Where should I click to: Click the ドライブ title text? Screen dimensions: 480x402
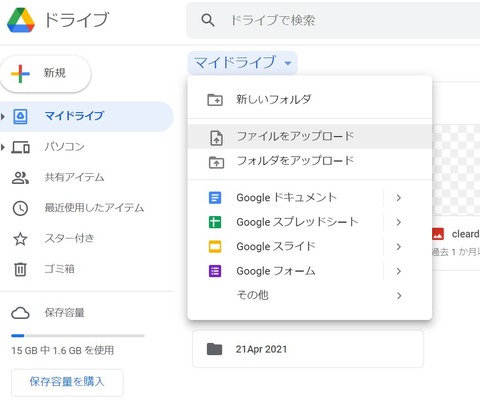point(77,20)
